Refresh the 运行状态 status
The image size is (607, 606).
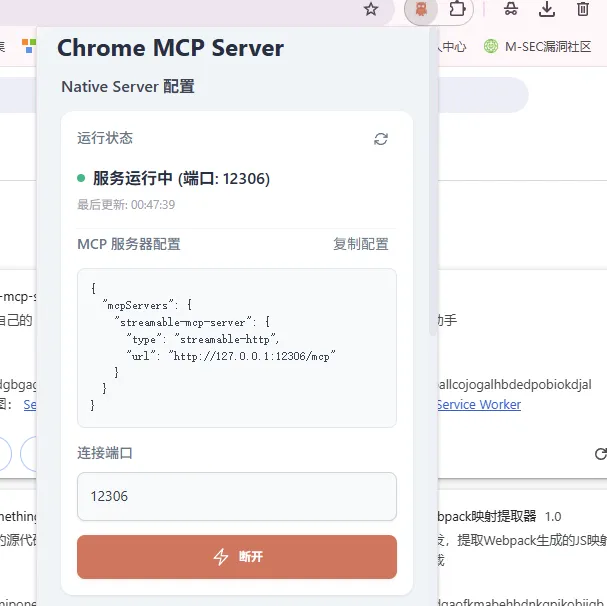click(x=381, y=139)
